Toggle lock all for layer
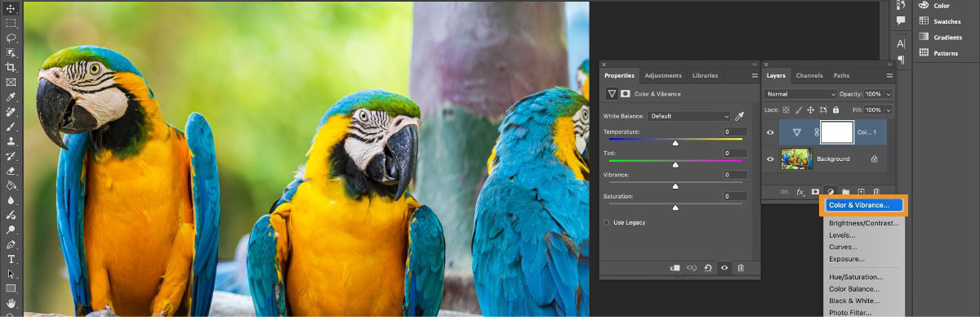 (x=835, y=109)
